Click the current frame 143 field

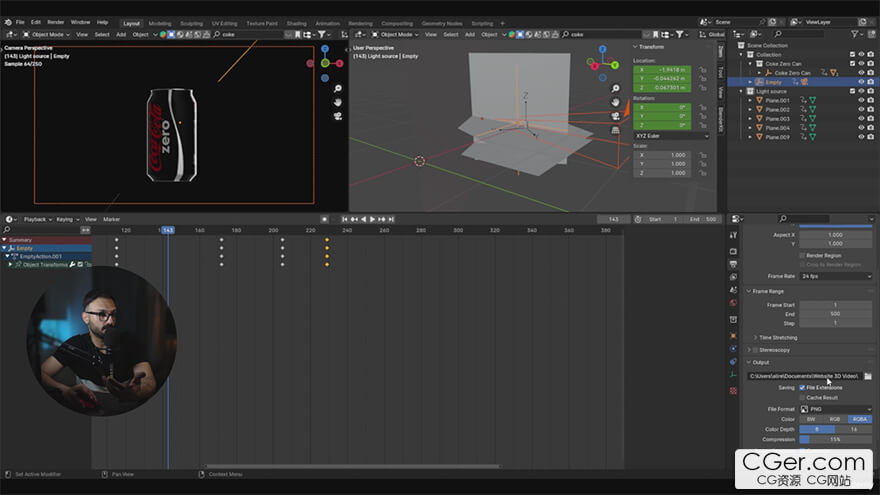pos(613,219)
